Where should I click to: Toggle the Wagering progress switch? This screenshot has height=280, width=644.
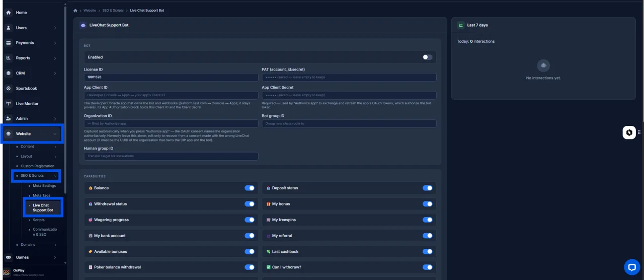250,220
